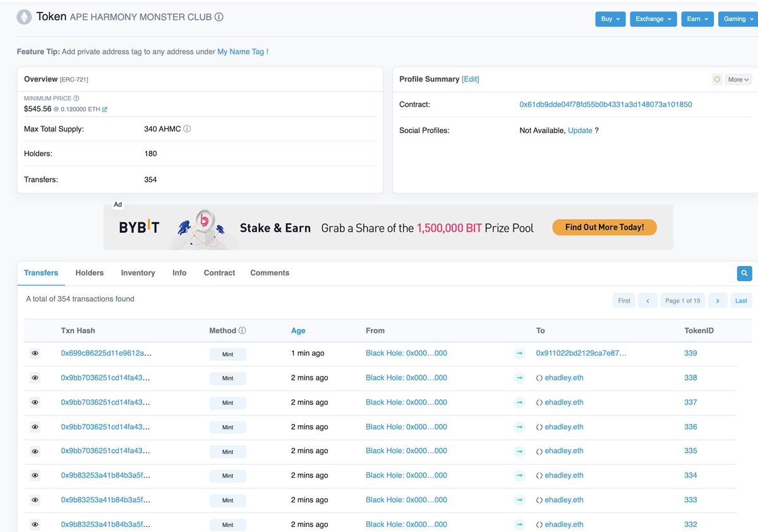
Task: Click the Age column header link
Action: coord(298,330)
